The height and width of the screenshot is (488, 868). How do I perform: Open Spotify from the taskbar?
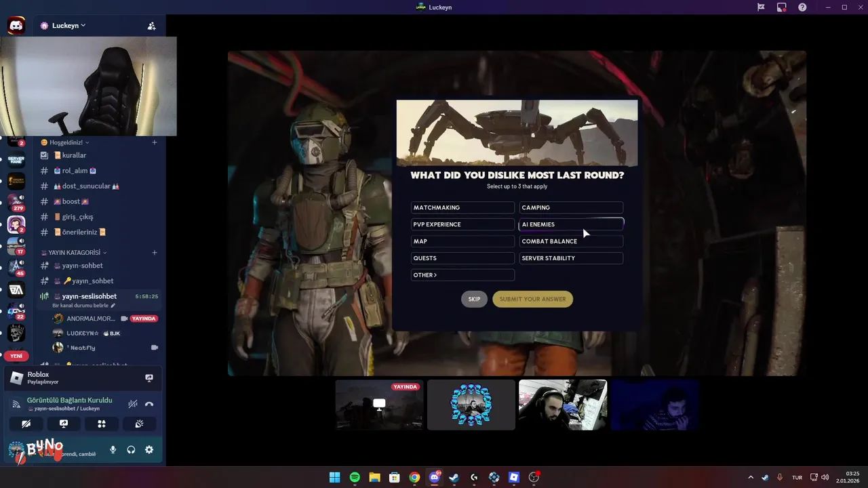355,477
